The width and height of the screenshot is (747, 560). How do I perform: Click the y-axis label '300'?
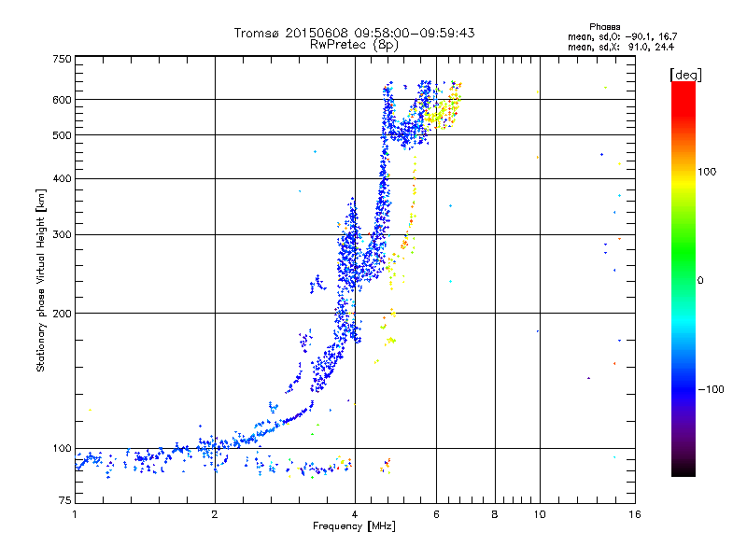click(62, 235)
